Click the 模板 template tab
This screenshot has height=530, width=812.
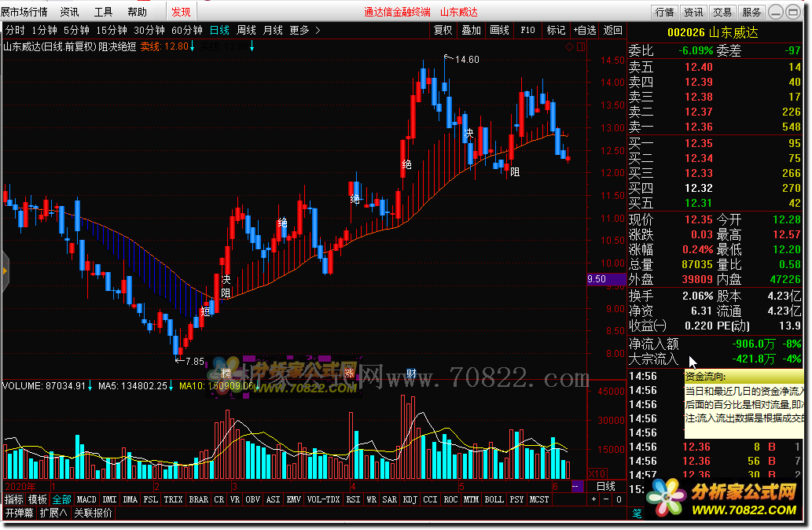tap(38, 499)
